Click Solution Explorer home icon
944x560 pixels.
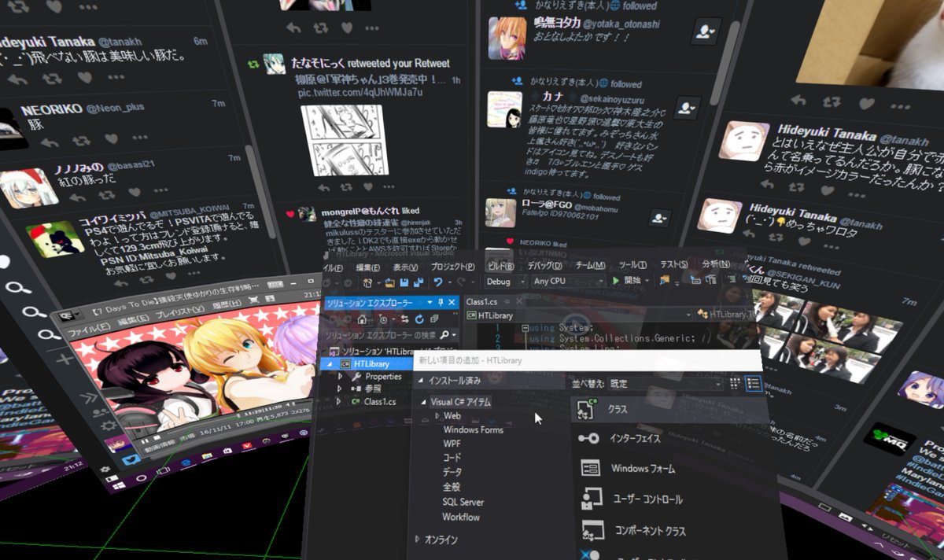point(362,319)
